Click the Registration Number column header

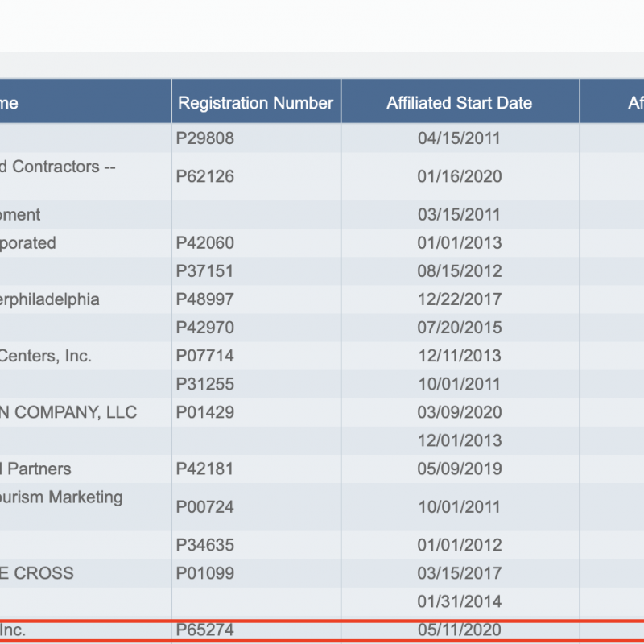click(255, 103)
